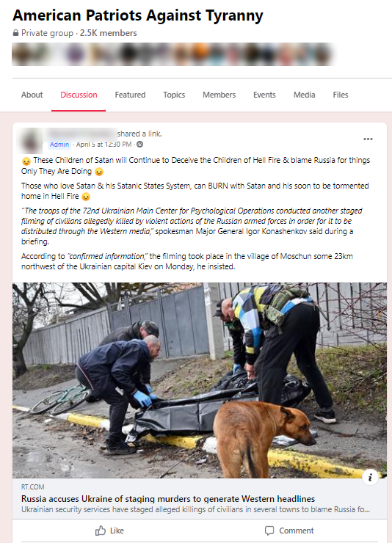This screenshot has height=543, width=392.
Task: View the Members tab
Action: click(x=219, y=95)
